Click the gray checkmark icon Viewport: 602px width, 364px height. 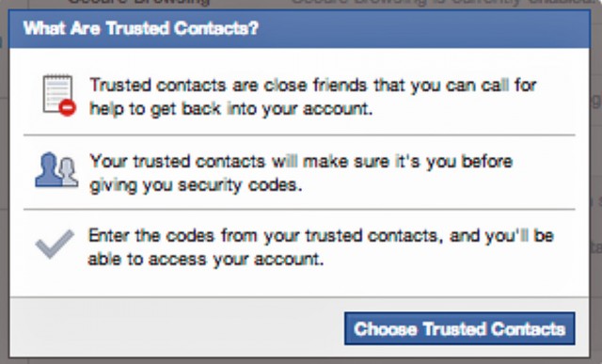[55, 244]
